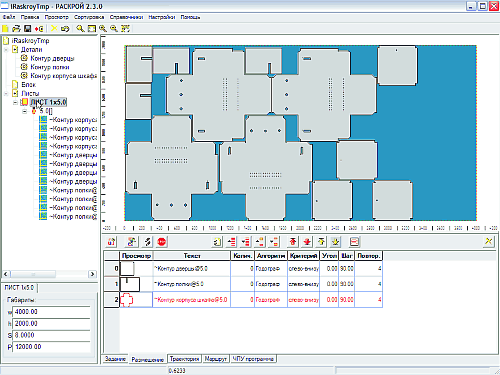Click the orange block up-arrow icon

[260, 242]
